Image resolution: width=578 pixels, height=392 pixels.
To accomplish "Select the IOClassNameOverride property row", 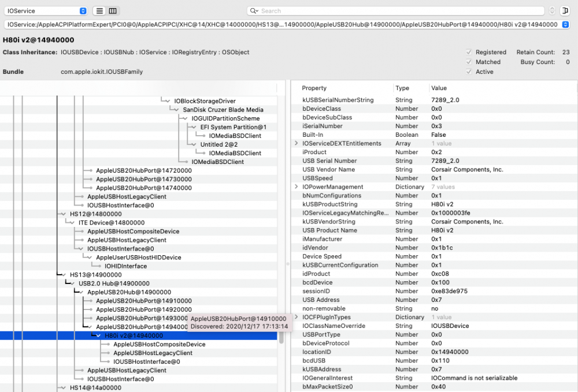I will 434,326.
